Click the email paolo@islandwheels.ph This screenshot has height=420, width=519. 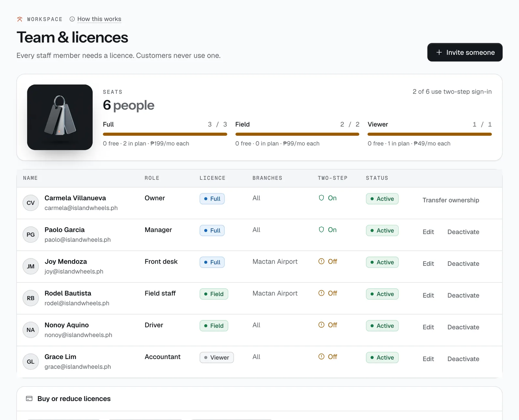tap(78, 240)
